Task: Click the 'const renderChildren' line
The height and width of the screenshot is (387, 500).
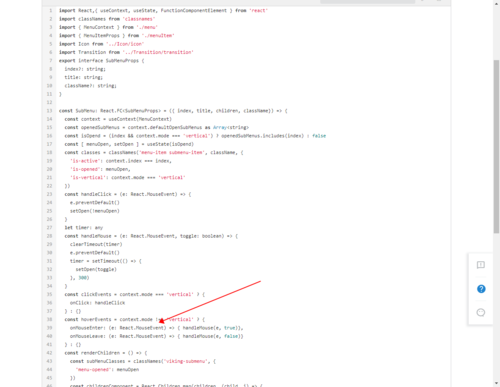Action: (x=106, y=353)
